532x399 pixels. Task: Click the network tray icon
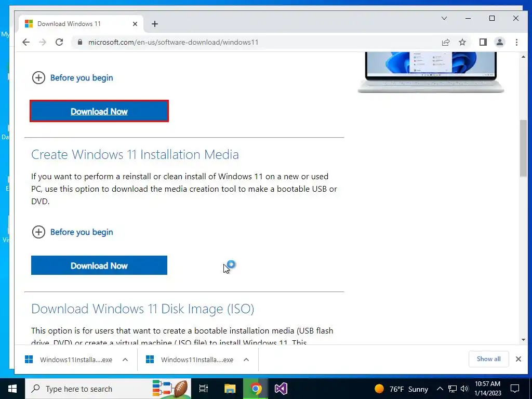pos(453,389)
